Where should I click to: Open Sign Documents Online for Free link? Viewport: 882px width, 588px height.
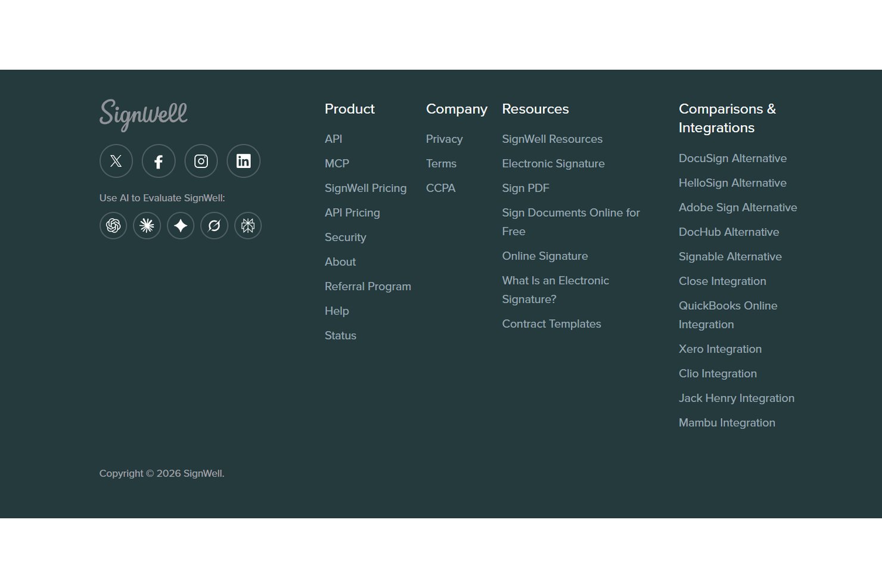point(571,222)
